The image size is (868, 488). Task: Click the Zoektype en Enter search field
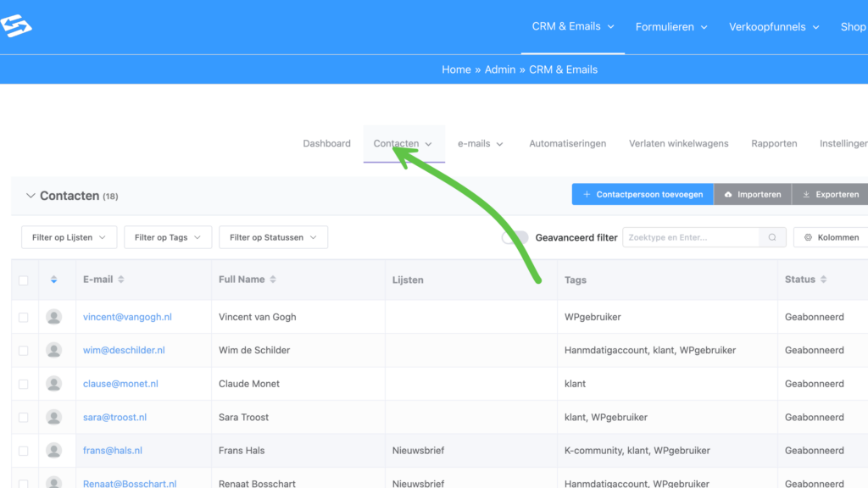pos(691,238)
